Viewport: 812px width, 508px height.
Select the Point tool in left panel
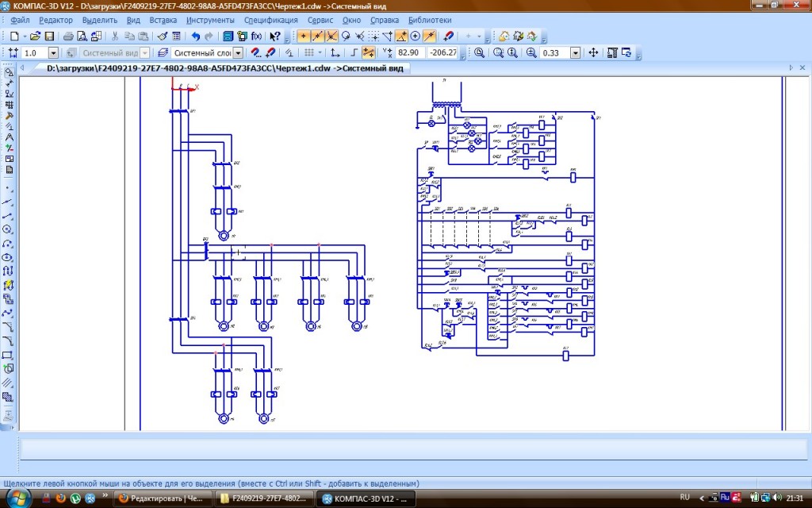point(8,187)
